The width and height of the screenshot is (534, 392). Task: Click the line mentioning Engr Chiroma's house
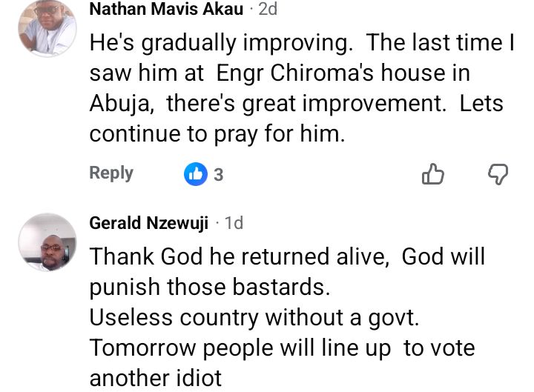280,73
